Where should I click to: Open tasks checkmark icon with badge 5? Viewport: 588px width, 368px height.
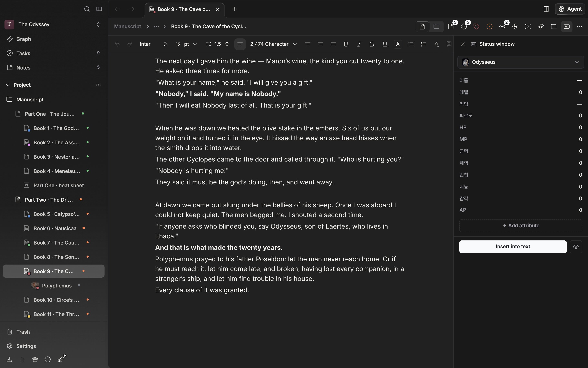(x=464, y=26)
